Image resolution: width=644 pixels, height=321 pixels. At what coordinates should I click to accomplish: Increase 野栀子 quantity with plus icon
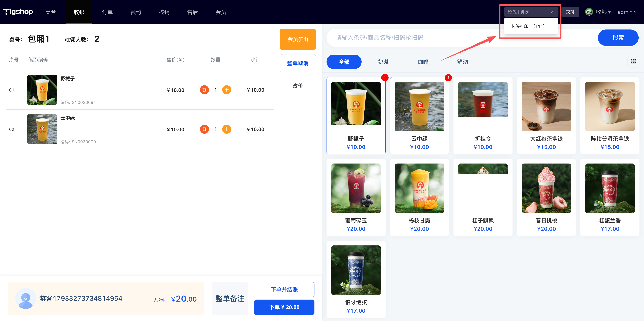pos(227,90)
